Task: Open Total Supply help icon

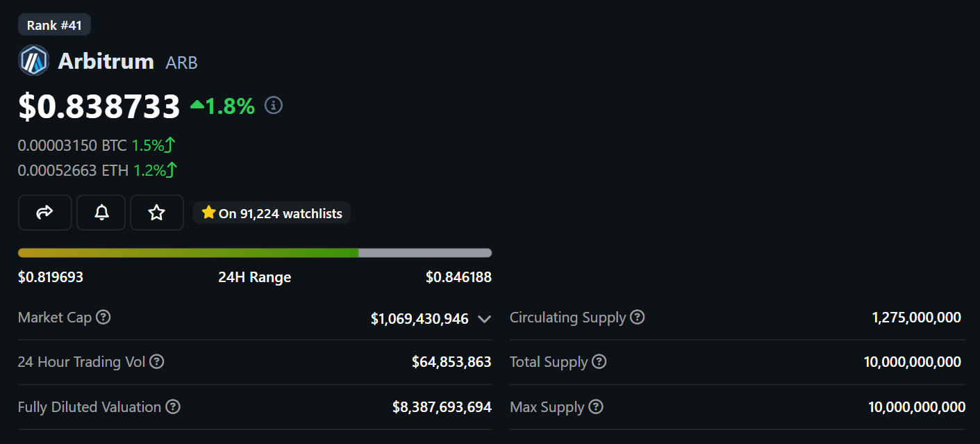Action: pyautogui.click(x=599, y=362)
